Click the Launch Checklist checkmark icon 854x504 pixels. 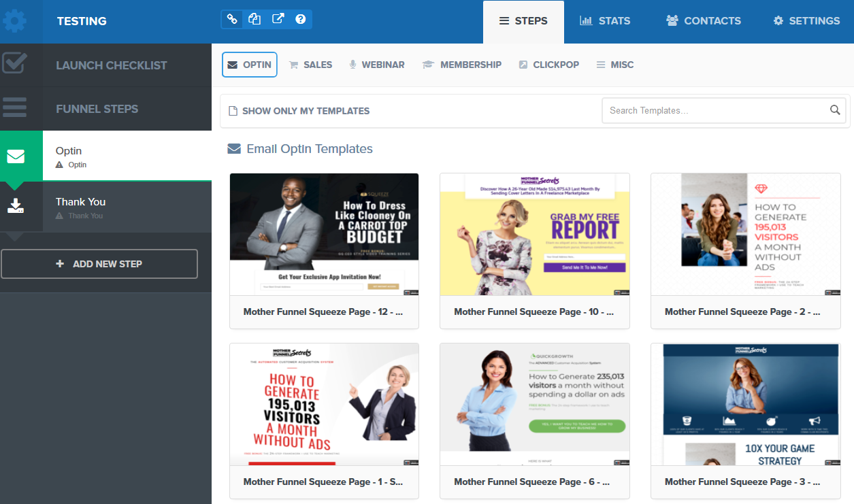click(15, 64)
